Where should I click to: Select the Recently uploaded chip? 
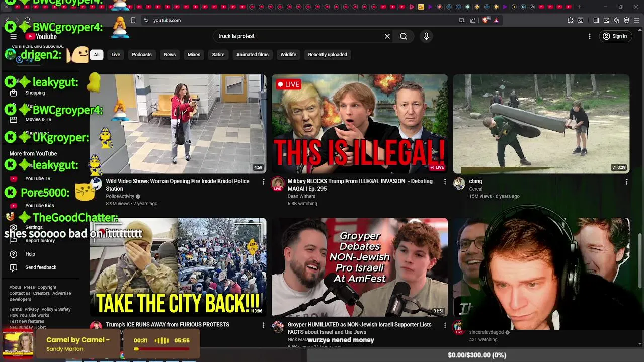(x=328, y=54)
